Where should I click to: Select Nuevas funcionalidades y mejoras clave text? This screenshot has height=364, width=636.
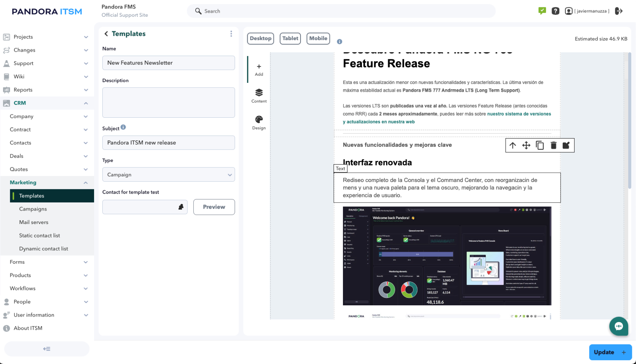tap(397, 145)
